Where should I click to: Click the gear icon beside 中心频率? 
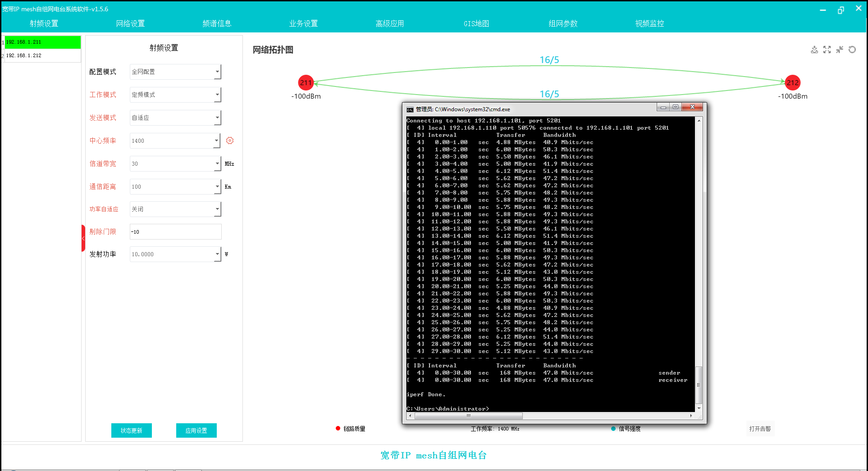click(230, 140)
